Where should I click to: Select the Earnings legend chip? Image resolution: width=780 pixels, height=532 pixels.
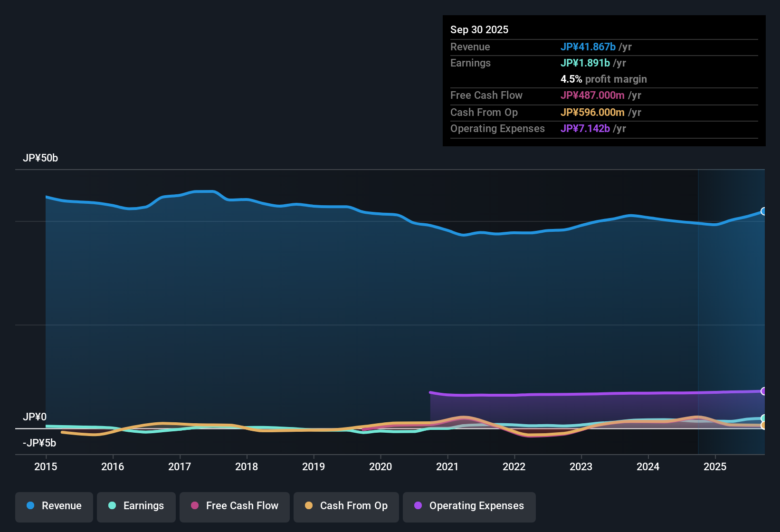coord(136,506)
